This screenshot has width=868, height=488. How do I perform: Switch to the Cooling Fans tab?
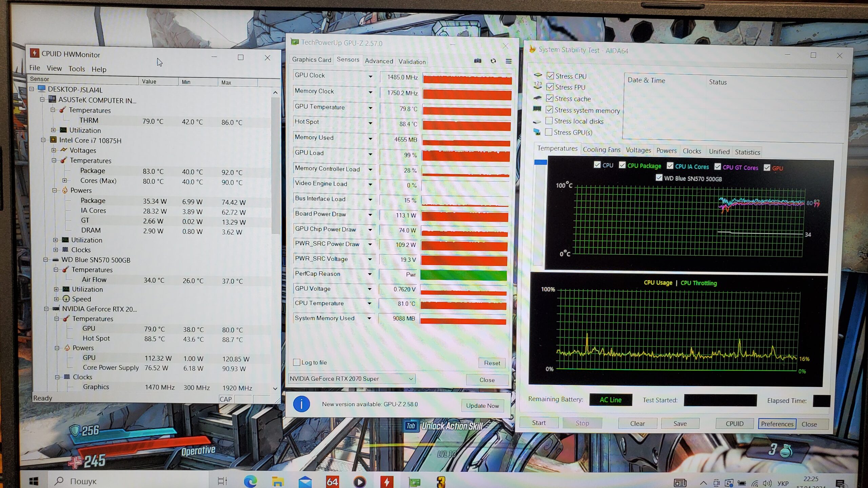pos(601,149)
